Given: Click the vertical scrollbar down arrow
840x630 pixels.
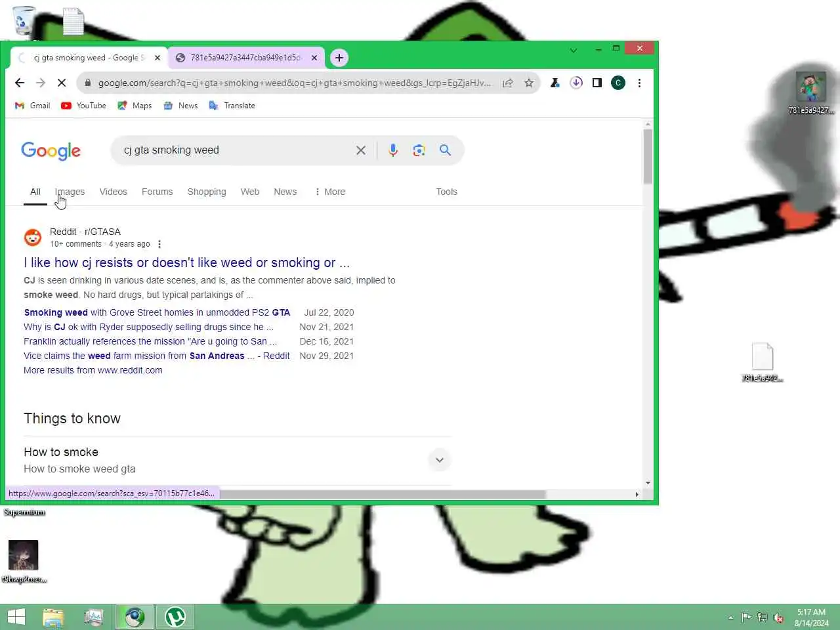Looking at the screenshot, I should point(648,483).
